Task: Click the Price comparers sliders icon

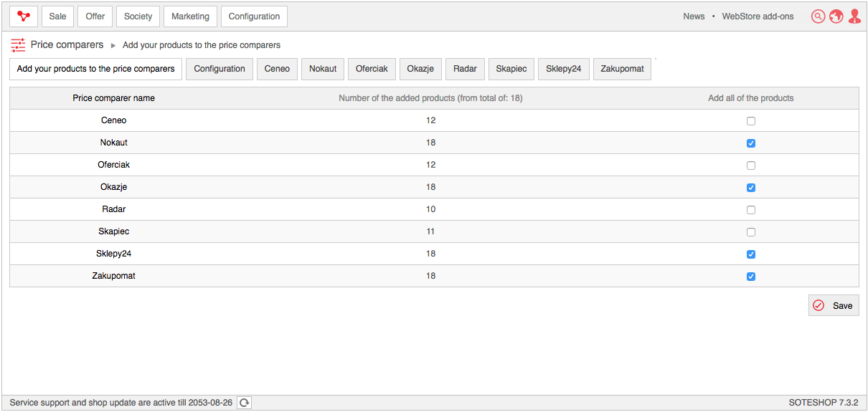Action: [18, 45]
